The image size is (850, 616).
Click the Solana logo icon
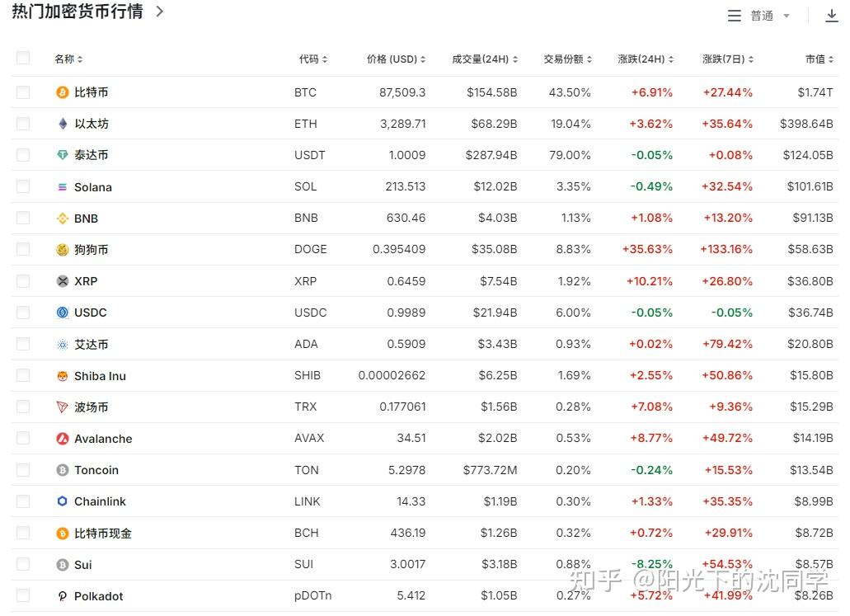[x=63, y=187]
